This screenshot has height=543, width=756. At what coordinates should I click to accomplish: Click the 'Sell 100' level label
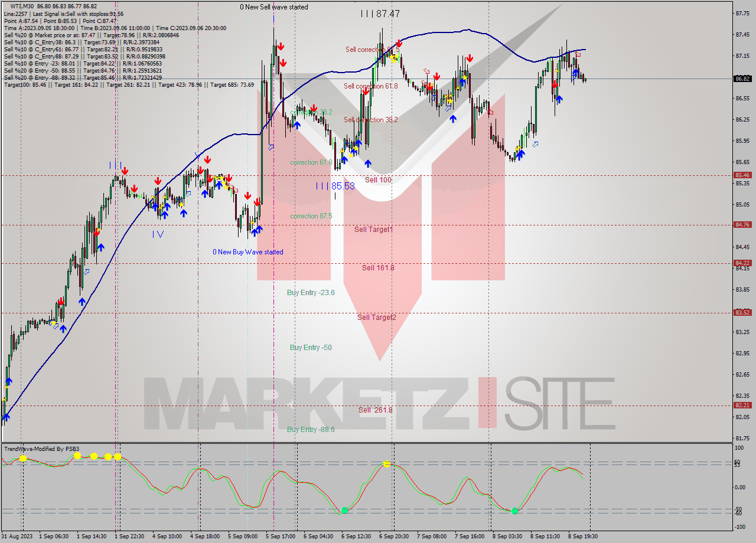pos(378,179)
